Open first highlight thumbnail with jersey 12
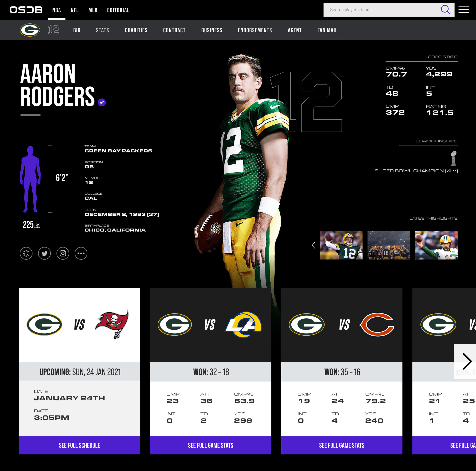476x471 pixels. (341, 245)
